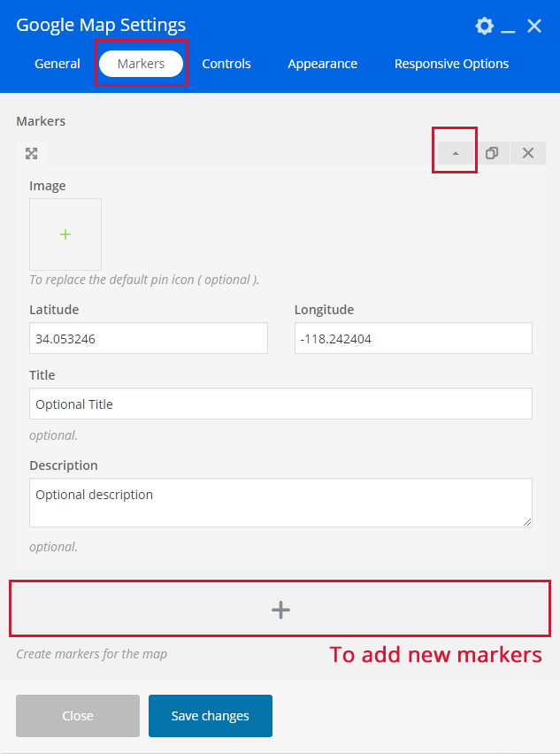Close the Google Map Settings dialog
The height and width of the screenshot is (754, 560).
point(534,26)
